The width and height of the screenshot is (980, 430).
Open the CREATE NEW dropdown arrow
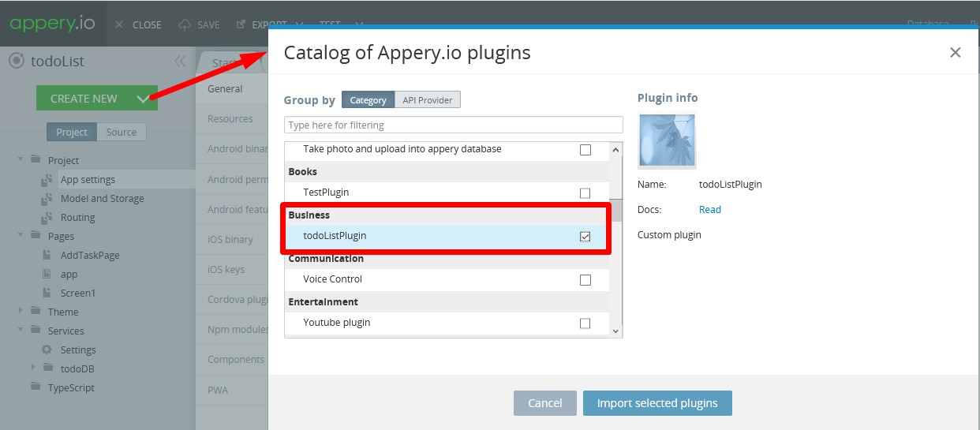pyautogui.click(x=143, y=99)
